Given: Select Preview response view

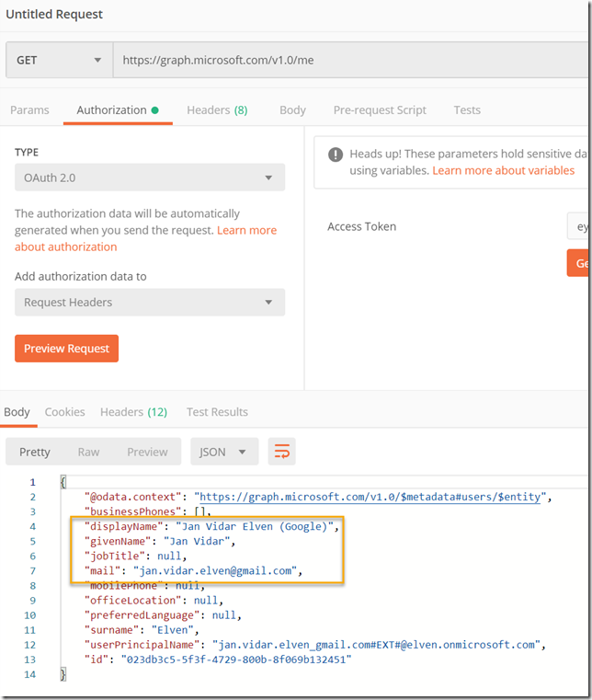Looking at the screenshot, I should 147,452.
